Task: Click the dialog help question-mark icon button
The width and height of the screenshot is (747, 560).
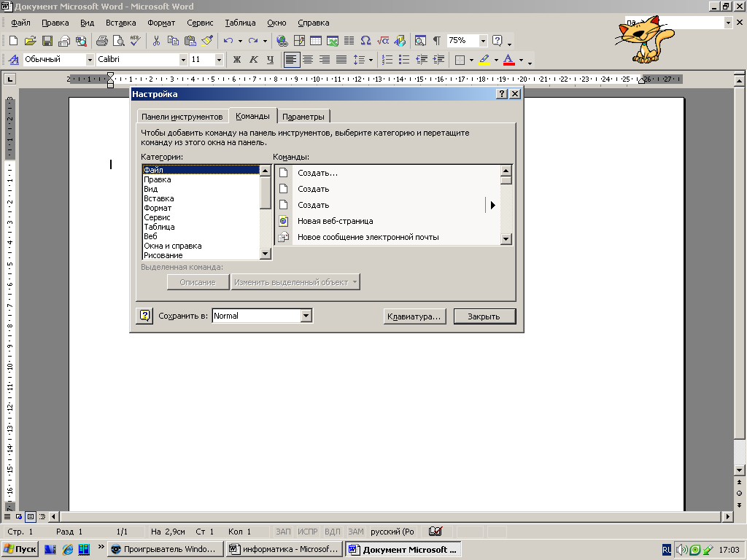Action: tap(144, 316)
